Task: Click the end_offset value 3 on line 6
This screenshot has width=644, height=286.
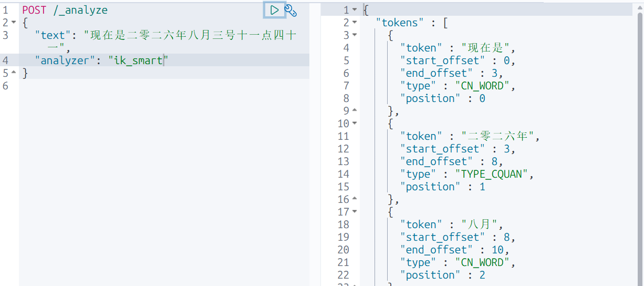Action: point(494,73)
